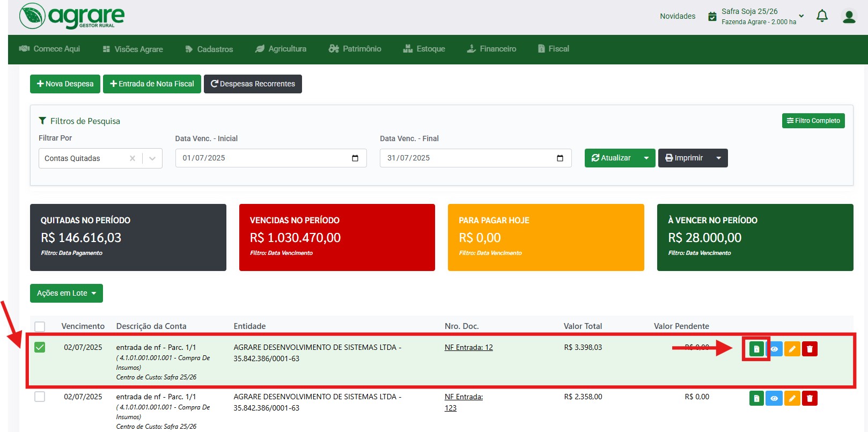The width and height of the screenshot is (868, 432).
Task: Click the Nova Despesa button
Action: click(x=65, y=84)
